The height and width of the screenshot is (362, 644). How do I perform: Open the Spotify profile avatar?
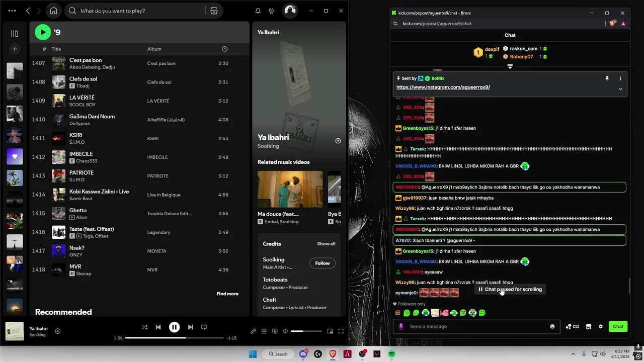click(290, 11)
